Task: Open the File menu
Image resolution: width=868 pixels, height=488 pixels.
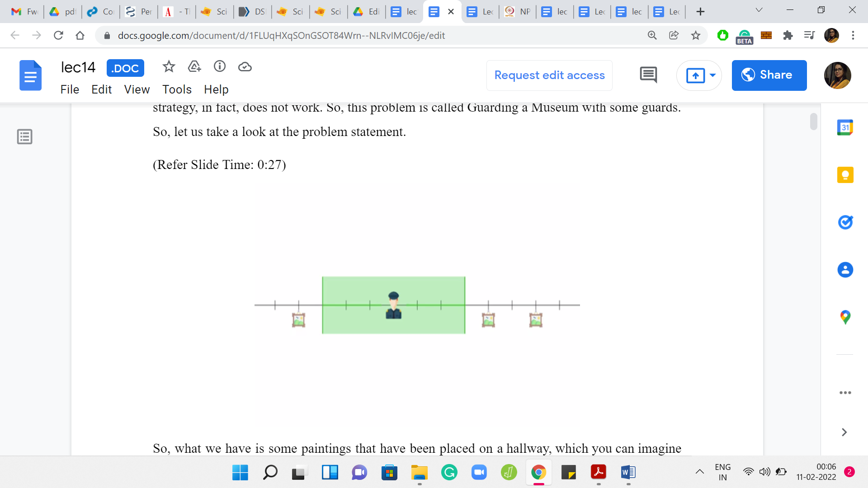Action: tap(70, 89)
